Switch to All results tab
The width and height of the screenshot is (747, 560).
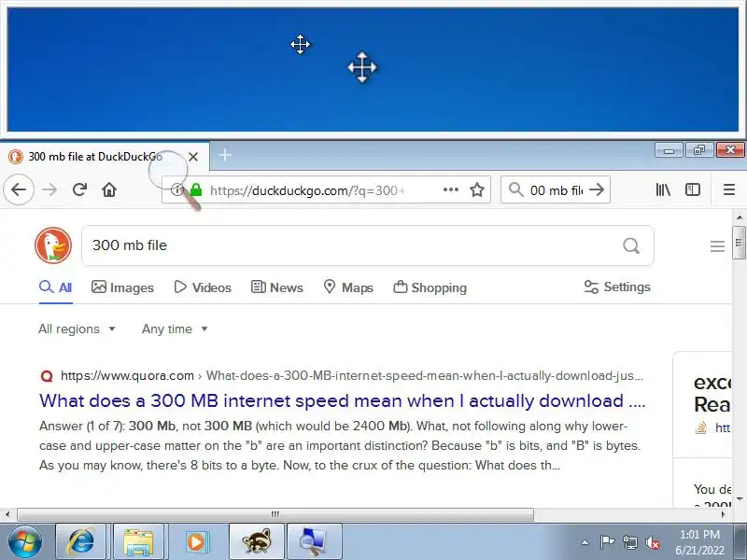point(56,287)
